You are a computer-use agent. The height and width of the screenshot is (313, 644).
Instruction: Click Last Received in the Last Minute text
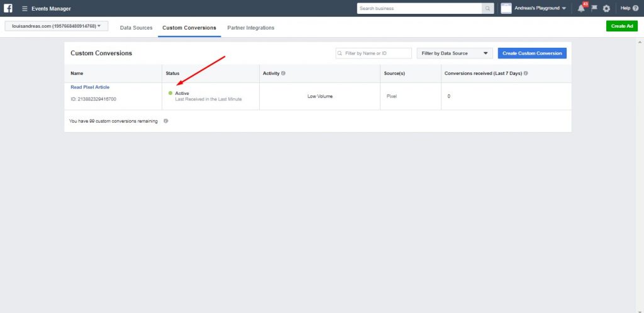tap(208, 99)
